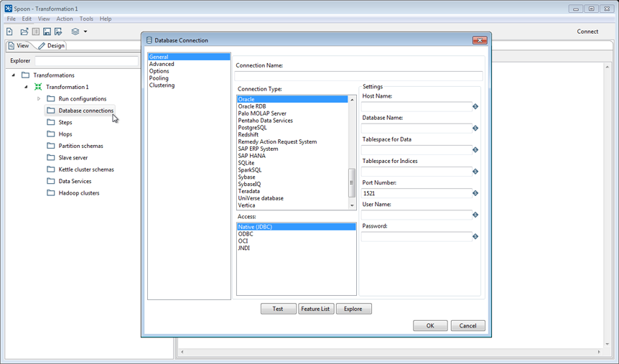Open the perspectives dropdown arrow in toolbar

coord(85,32)
